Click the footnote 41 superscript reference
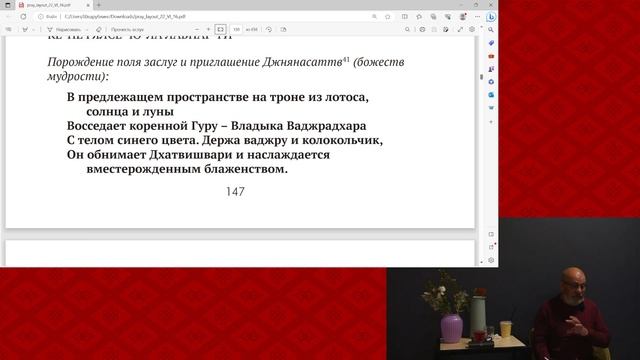This screenshot has width=640, height=360. click(346, 60)
